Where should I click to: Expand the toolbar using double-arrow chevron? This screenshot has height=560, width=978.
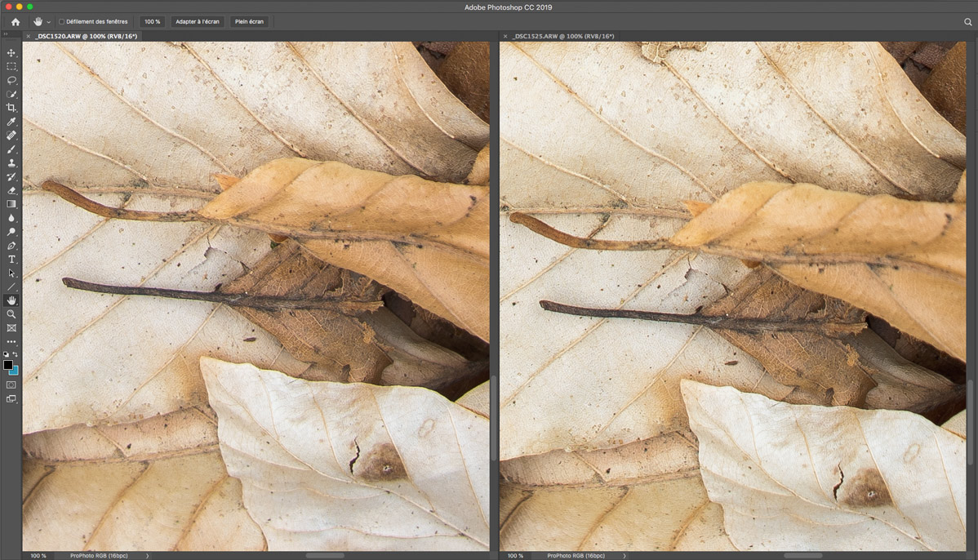coord(5,34)
